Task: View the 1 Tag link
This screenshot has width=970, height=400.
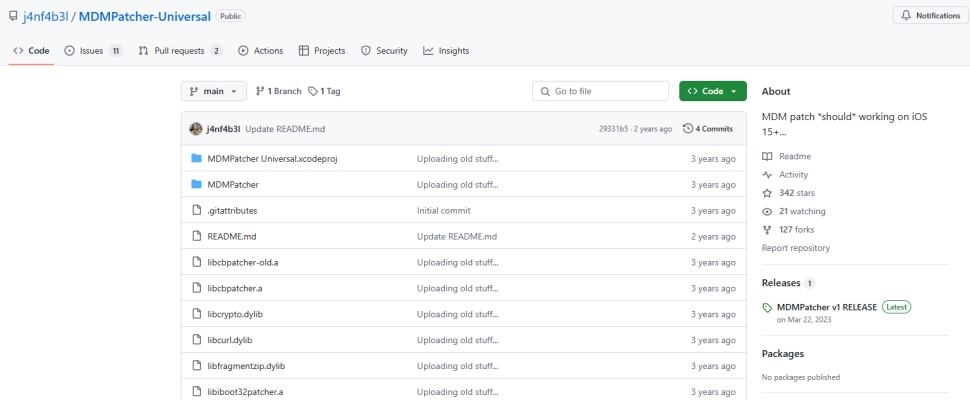Action: [325, 91]
